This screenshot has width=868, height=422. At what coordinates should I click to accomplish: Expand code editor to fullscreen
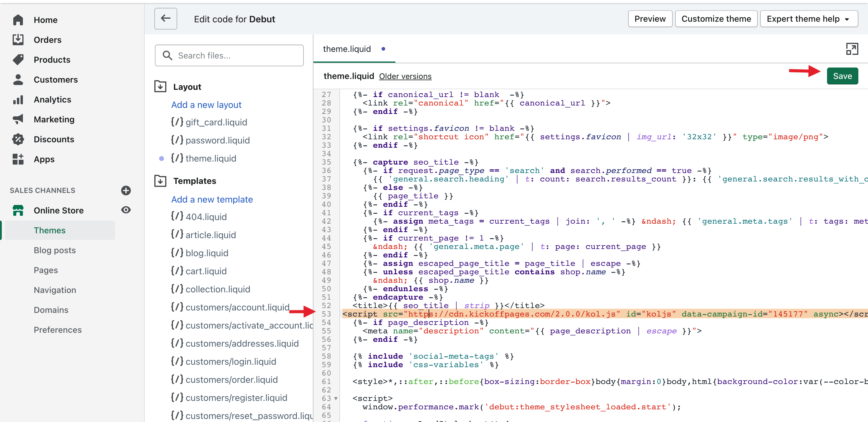pos(852,49)
